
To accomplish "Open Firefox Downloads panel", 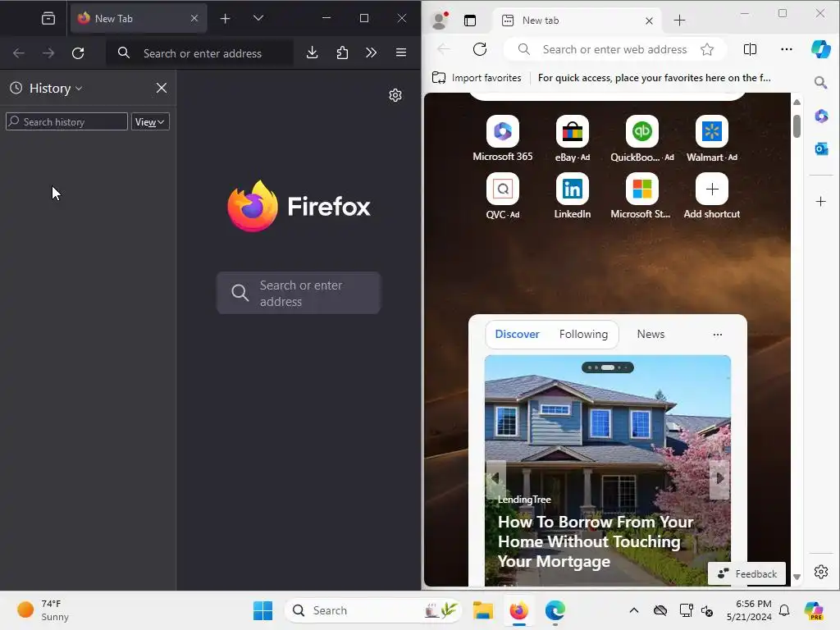I will click(312, 52).
